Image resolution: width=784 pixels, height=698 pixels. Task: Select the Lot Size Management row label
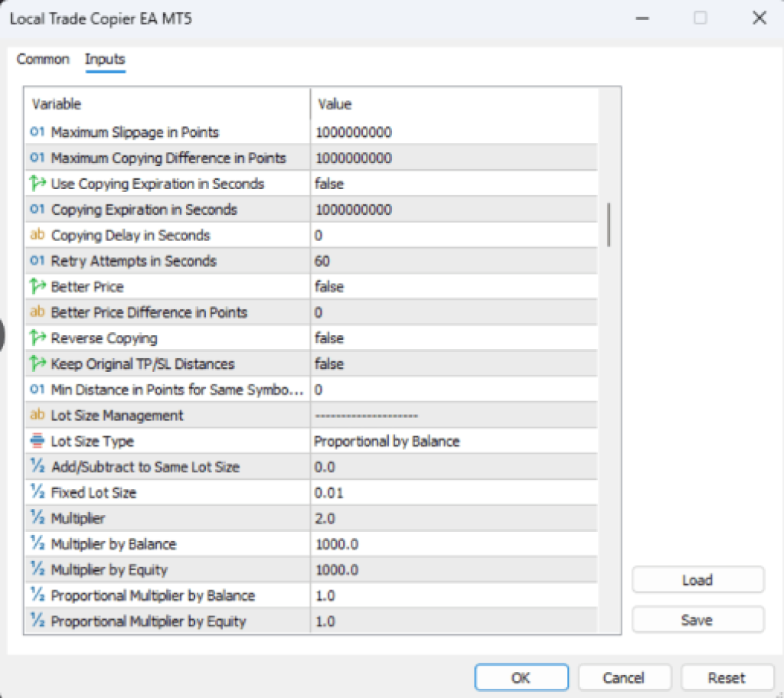point(117,415)
